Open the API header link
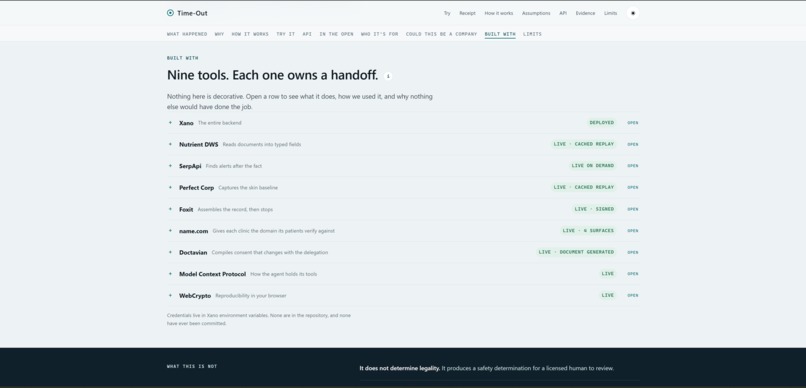The height and width of the screenshot is (388, 806). pyautogui.click(x=563, y=13)
